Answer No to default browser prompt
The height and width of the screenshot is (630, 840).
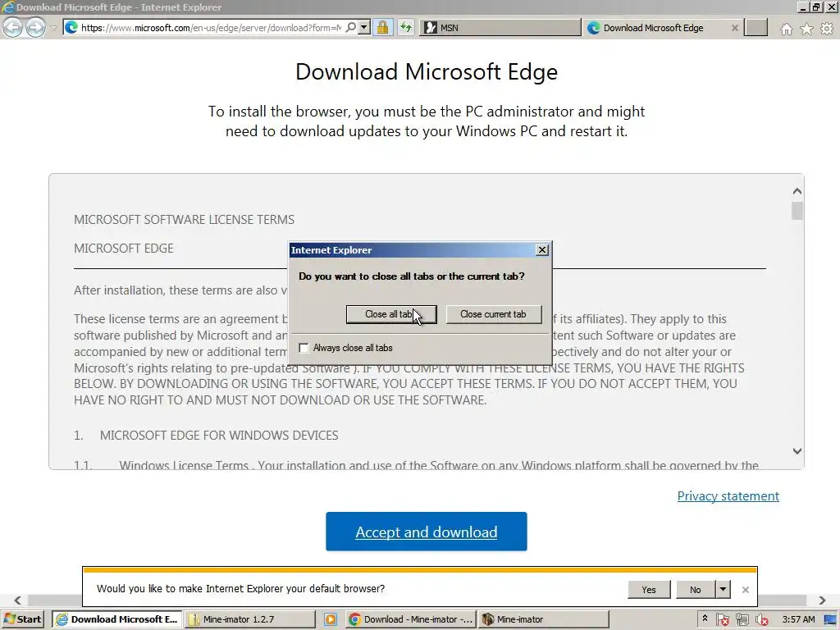pyautogui.click(x=696, y=590)
